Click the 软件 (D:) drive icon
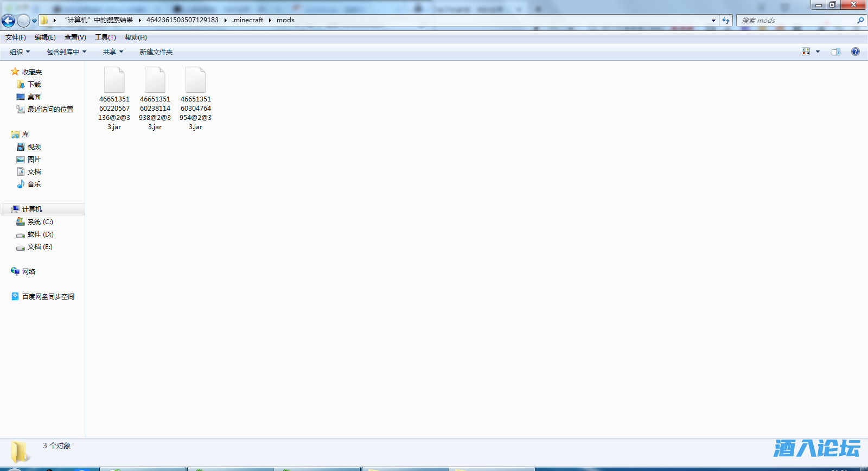The height and width of the screenshot is (471, 868). tap(21, 235)
